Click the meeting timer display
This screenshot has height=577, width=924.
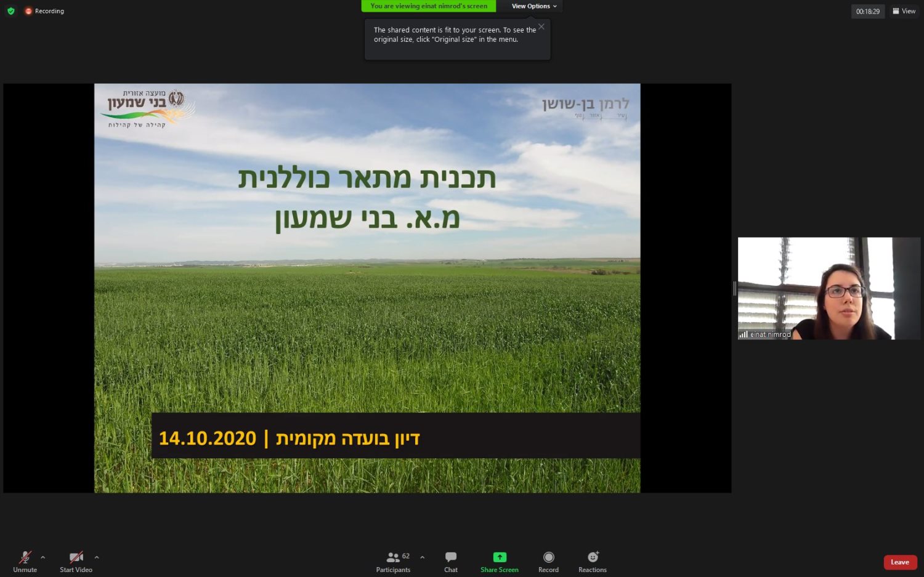pyautogui.click(x=867, y=11)
